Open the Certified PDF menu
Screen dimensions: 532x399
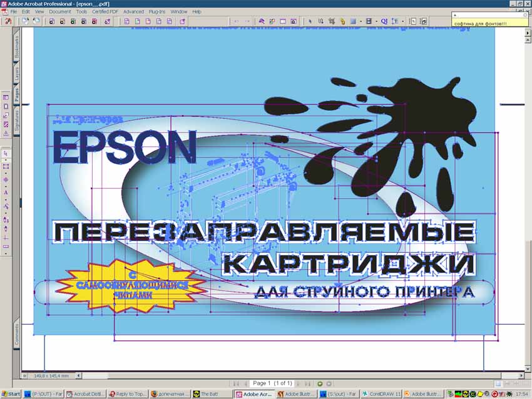point(105,11)
